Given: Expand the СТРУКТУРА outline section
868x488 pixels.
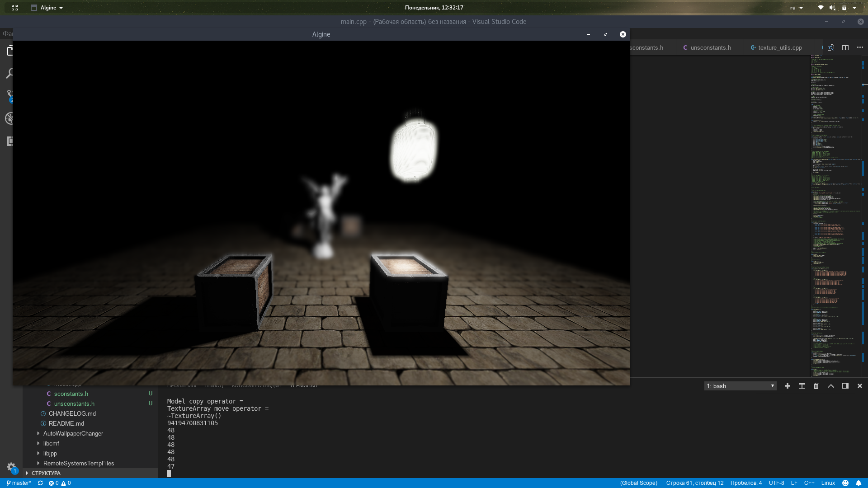Looking at the screenshot, I should tap(90, 473).
